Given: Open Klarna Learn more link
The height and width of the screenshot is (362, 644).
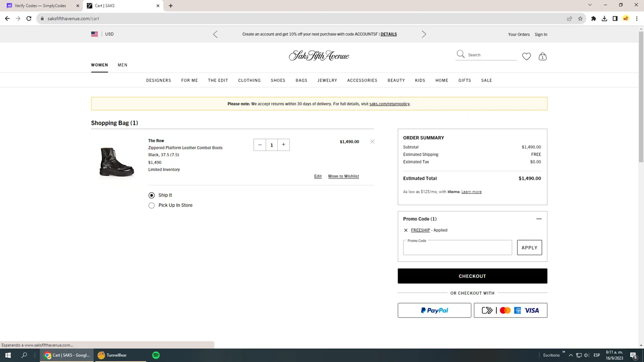Looking at the screenshot, I should pyautogui.click(x=471, y=192).
